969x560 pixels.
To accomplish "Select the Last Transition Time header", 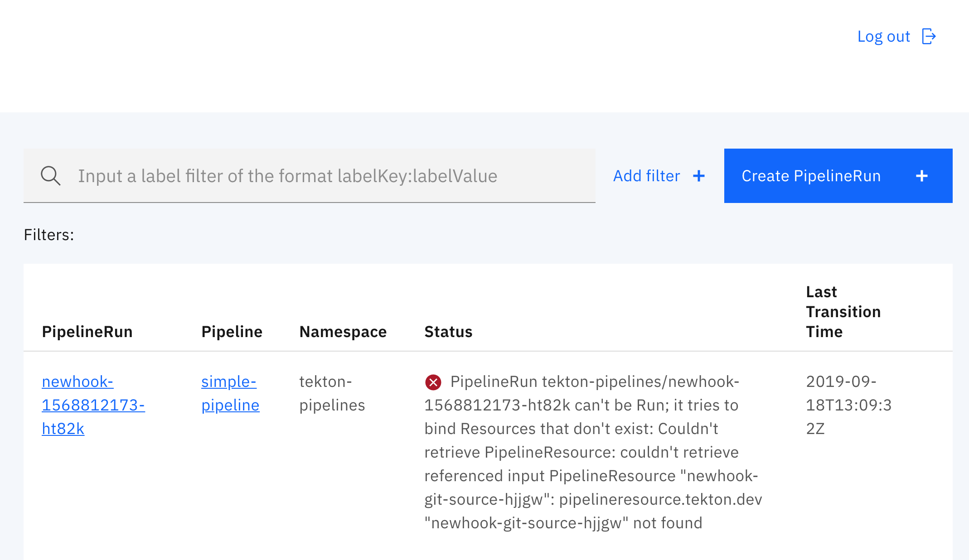I will [x=843, y=311].
